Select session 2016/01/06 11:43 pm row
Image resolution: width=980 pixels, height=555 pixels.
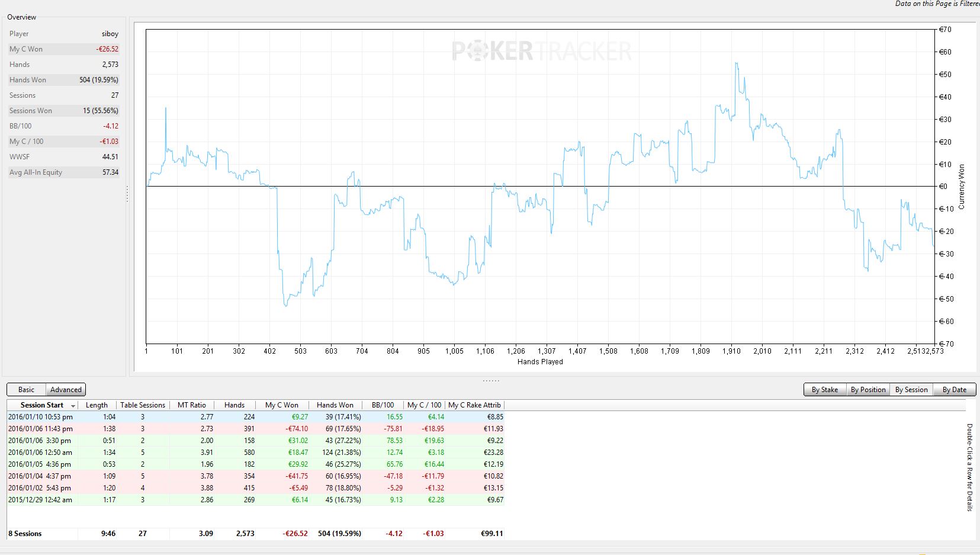[256, 429]
